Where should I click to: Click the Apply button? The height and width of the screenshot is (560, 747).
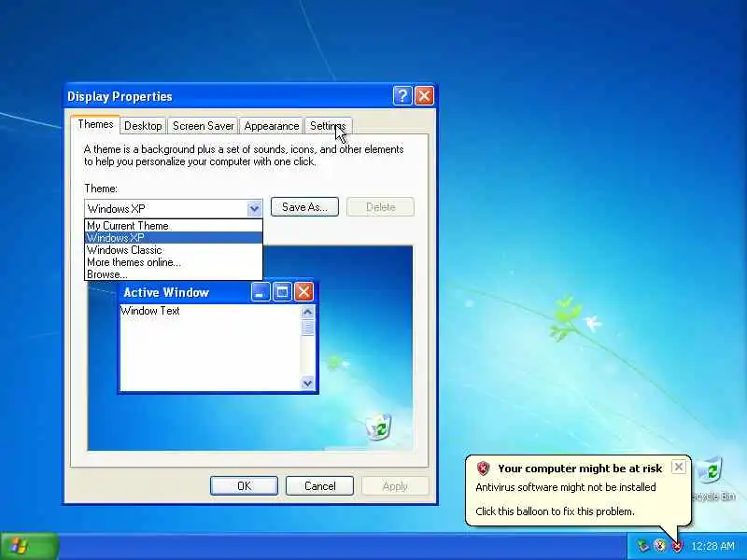[x=395, y=485]
